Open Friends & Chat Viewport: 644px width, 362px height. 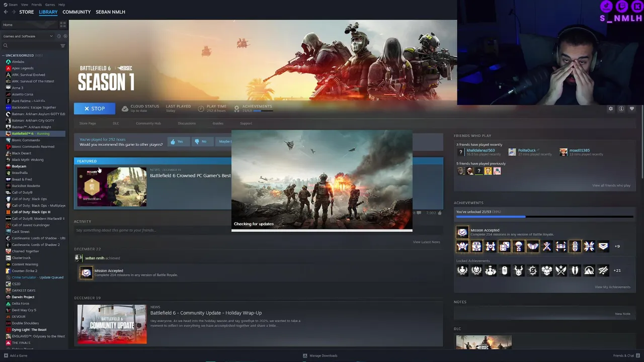point(626,355)
